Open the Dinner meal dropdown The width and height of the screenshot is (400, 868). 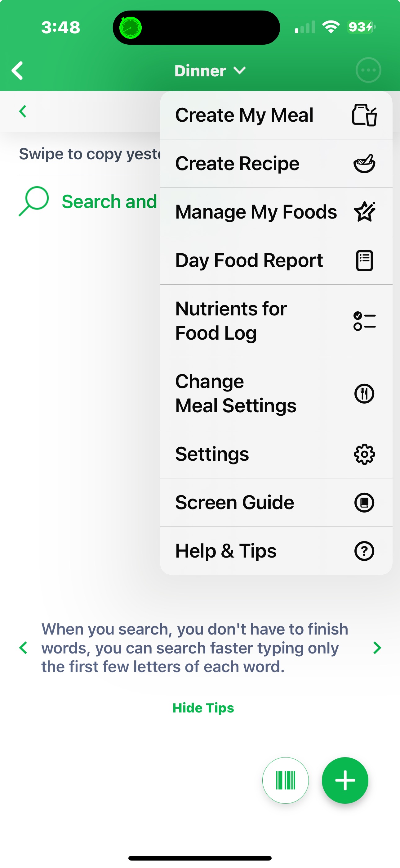pos(210,71)
